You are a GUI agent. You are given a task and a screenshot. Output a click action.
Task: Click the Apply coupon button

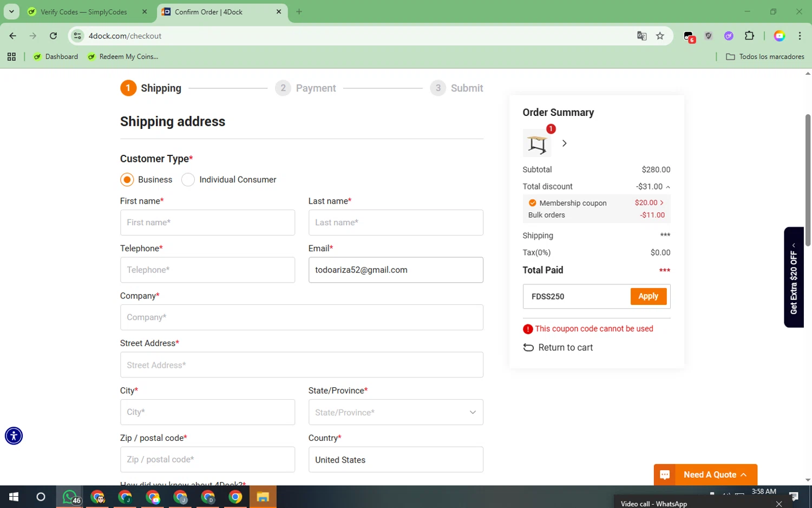coord(648,296)
